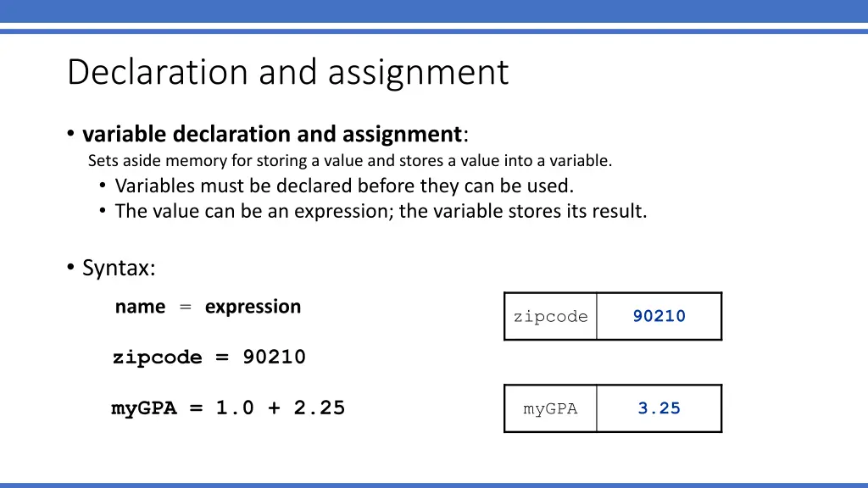Screen dimensions: 868x488
Task: Click the 'Variables must be declared' bullet
Action: tap(344, 186)
